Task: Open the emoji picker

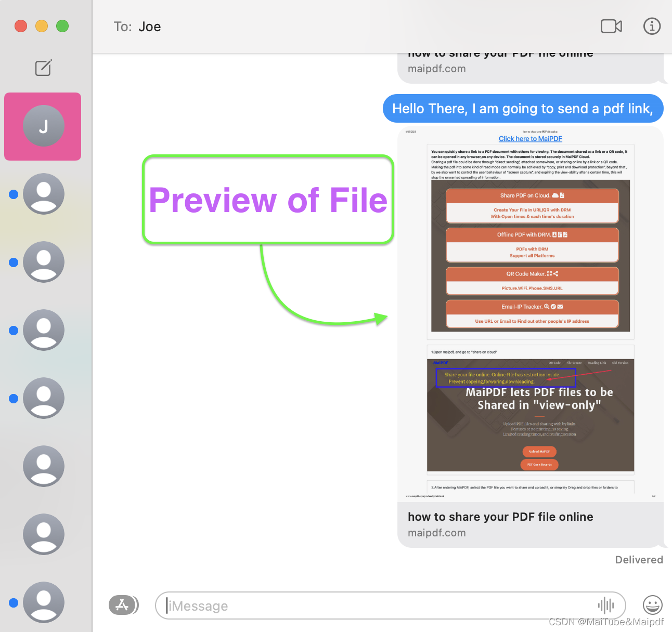Action: [652, 605]
